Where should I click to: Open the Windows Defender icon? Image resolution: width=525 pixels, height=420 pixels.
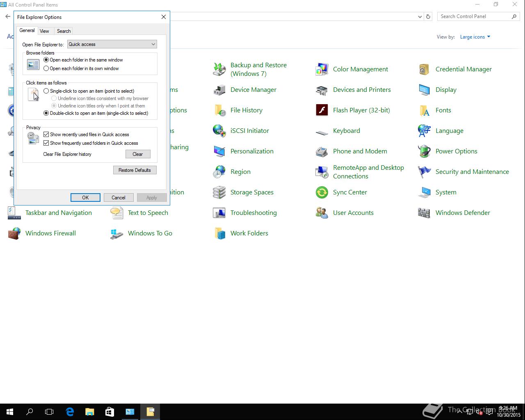pos(425,213)
